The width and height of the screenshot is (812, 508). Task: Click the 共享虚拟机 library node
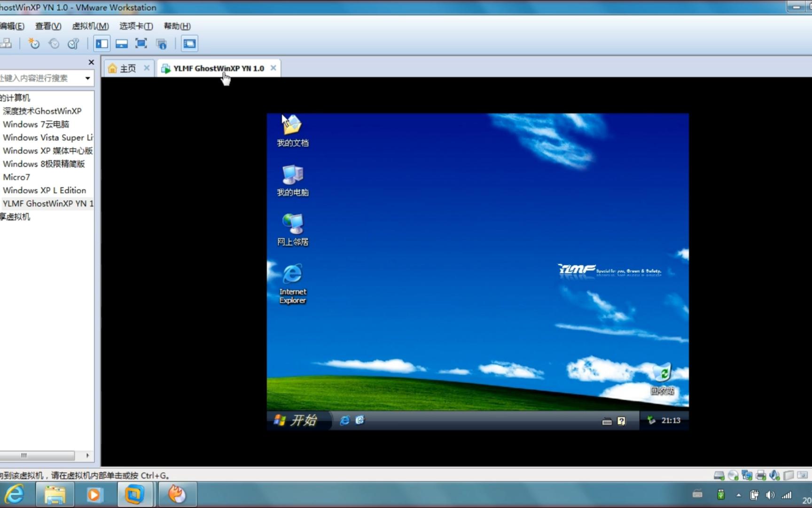click(15, 216)
